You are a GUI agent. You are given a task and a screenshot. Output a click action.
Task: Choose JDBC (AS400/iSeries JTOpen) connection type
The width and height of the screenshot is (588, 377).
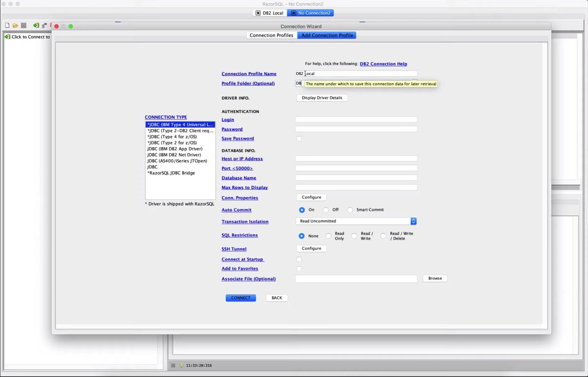coord(177,161)
